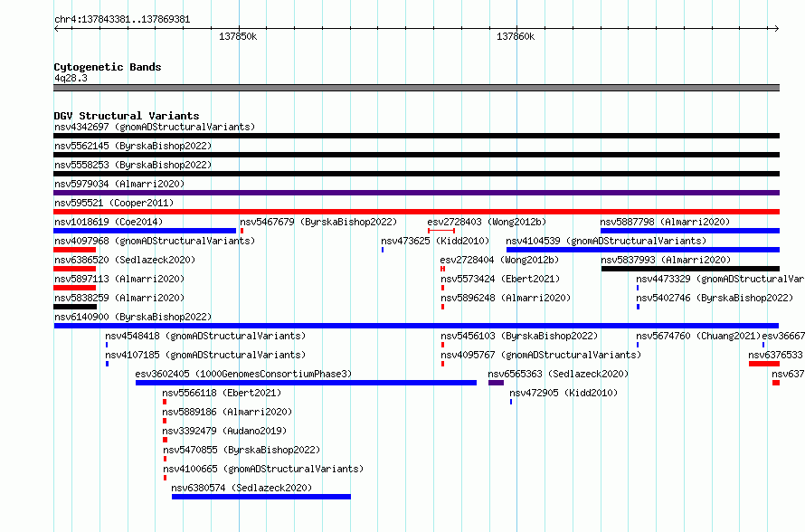Click the nsv5979034 Almarri2020 label
The image size is (805, 532).
click(x=119, y=184)
